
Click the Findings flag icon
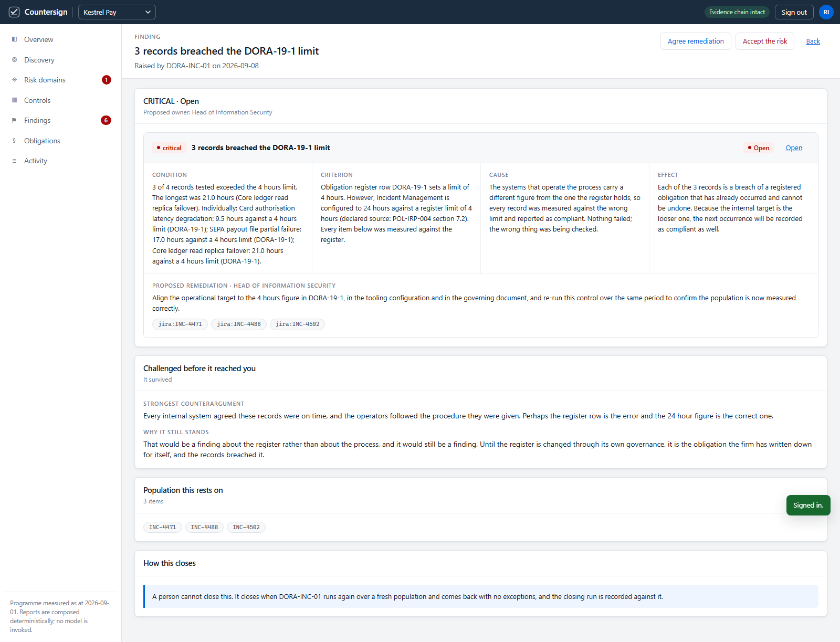pyautogui.click(x=14, y=120)
